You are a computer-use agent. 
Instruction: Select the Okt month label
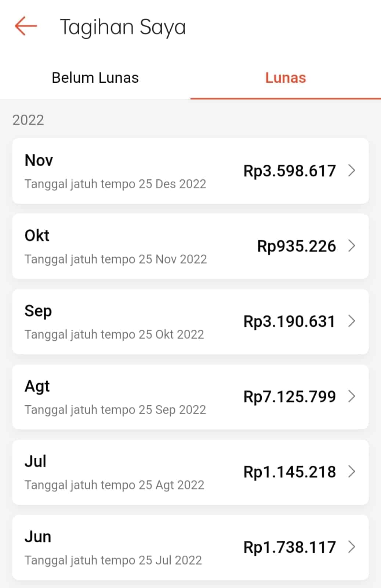pyautogui.click(x=37, y=236)
